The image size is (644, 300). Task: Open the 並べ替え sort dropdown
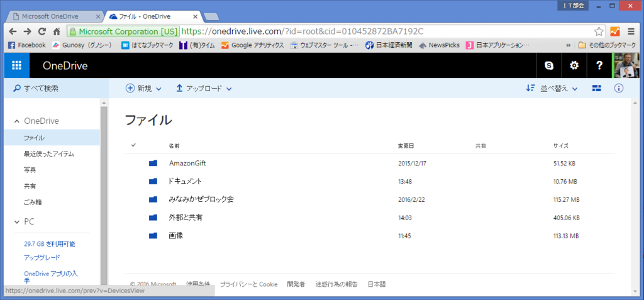pyautogui.click(x=552, y=88)
